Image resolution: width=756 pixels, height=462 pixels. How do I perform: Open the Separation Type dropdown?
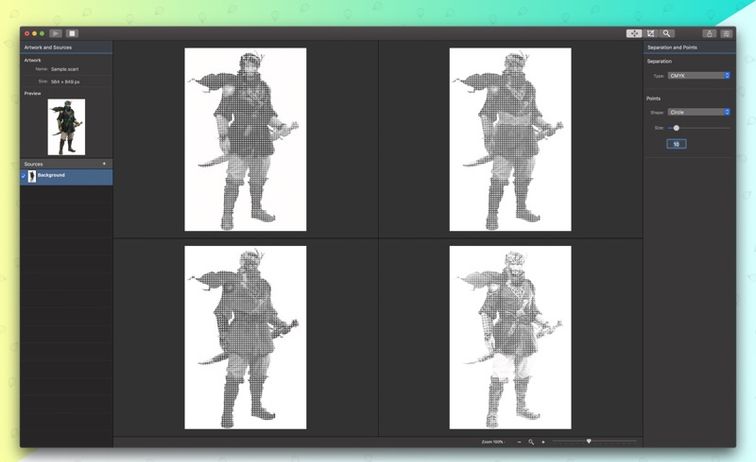(x=699, y=75)
